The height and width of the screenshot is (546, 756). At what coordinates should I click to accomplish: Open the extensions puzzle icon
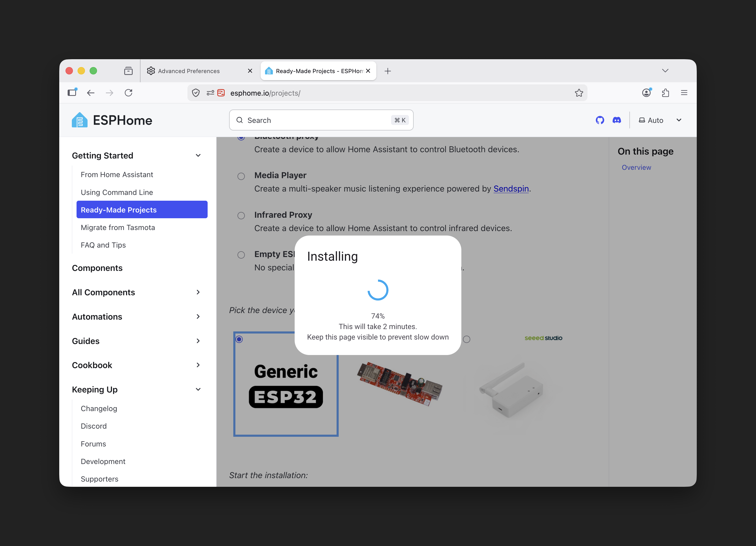(x=665, y=93)
